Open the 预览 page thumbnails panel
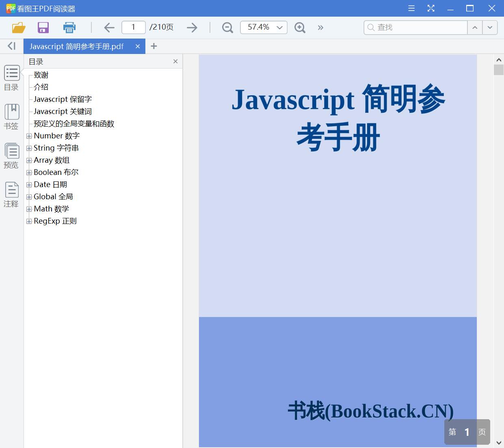This screenshot has height=448, width=504. (x=11, y=155)
